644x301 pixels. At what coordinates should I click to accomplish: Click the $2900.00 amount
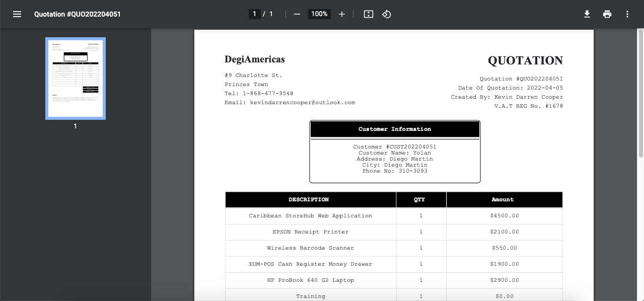(x=505, y=280)
